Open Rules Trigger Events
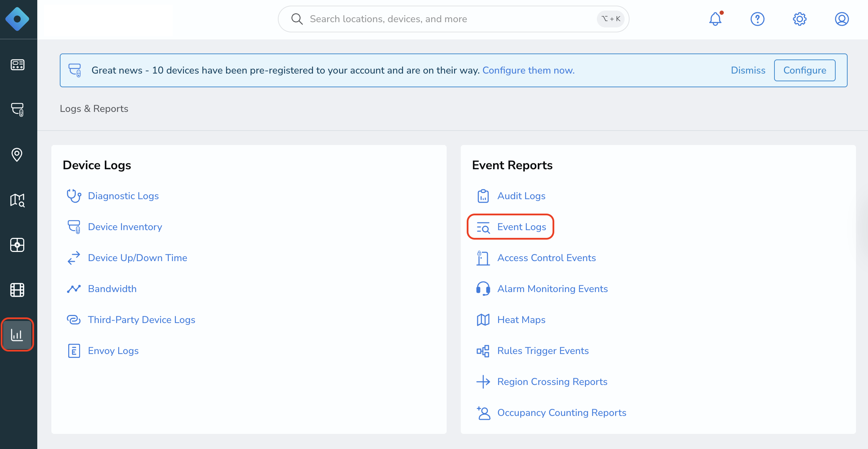 pos(543,351)
